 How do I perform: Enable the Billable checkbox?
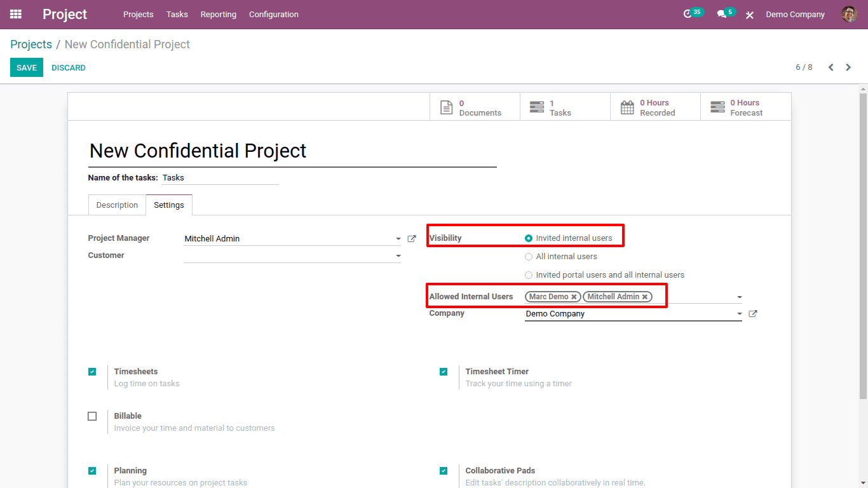click(x=92, y=416)
